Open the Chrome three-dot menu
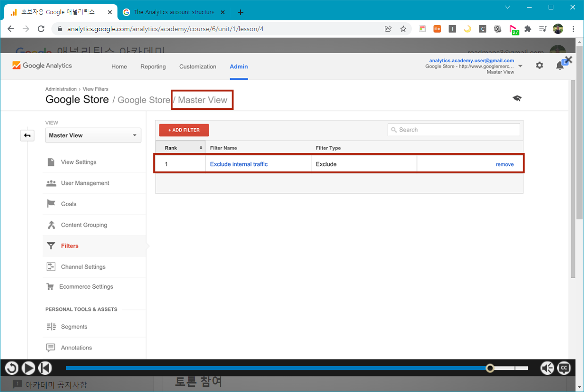The width and height of the screenshot is (584, 392). coord(573,29)
